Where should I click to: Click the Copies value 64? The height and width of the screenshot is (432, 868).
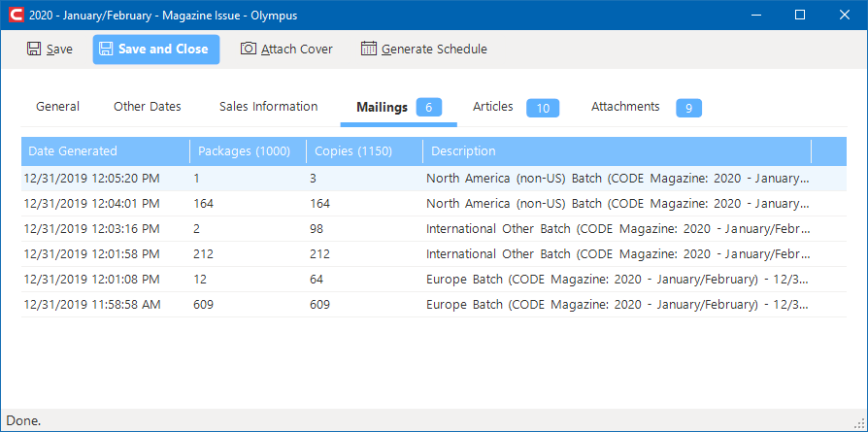click(x=317, y=280)
